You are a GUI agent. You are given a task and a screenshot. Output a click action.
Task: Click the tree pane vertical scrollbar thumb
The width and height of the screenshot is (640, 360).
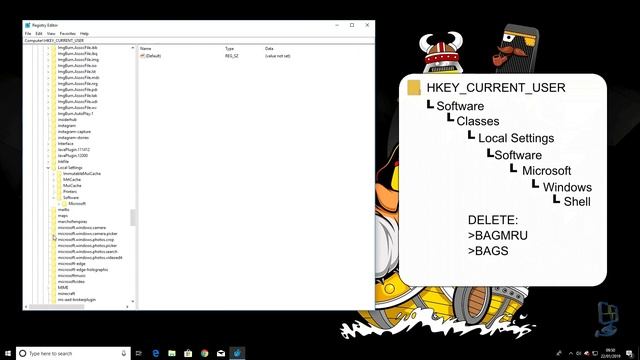[133, 218]
